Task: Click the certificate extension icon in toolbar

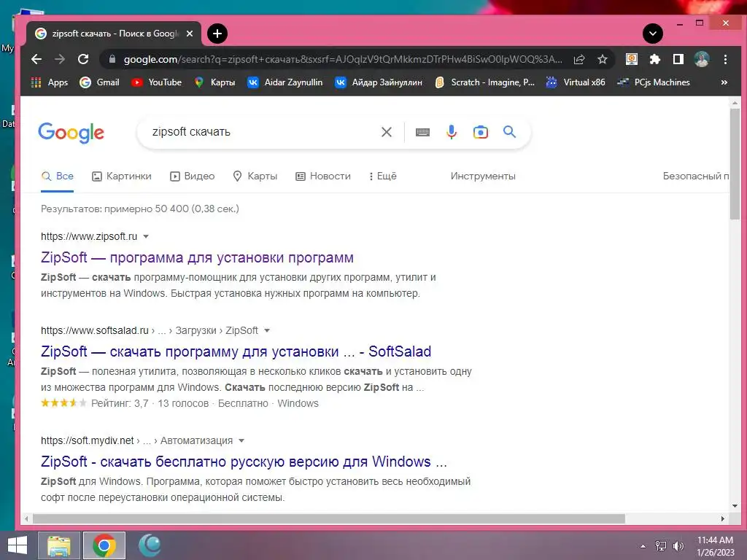Action: (x=631, y=59)
